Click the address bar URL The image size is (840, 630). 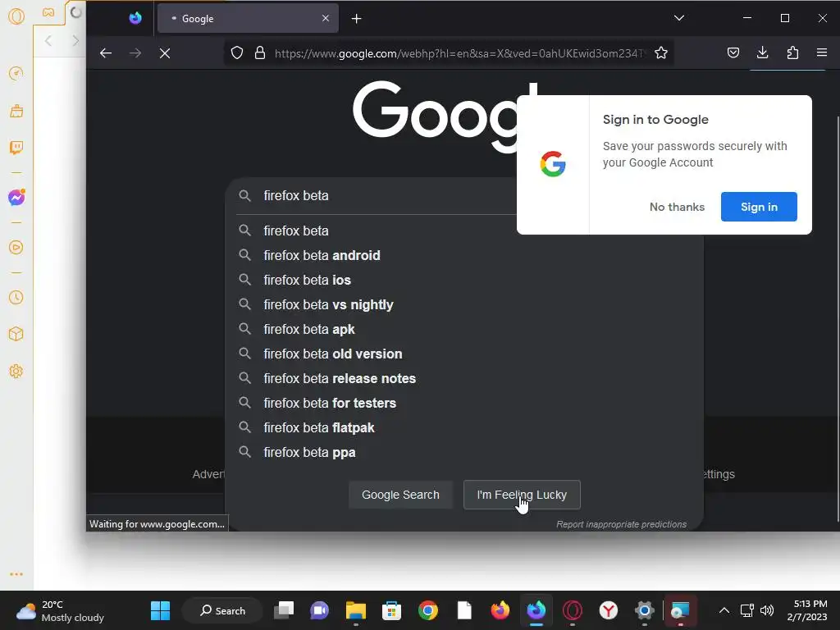coord(459,53)
